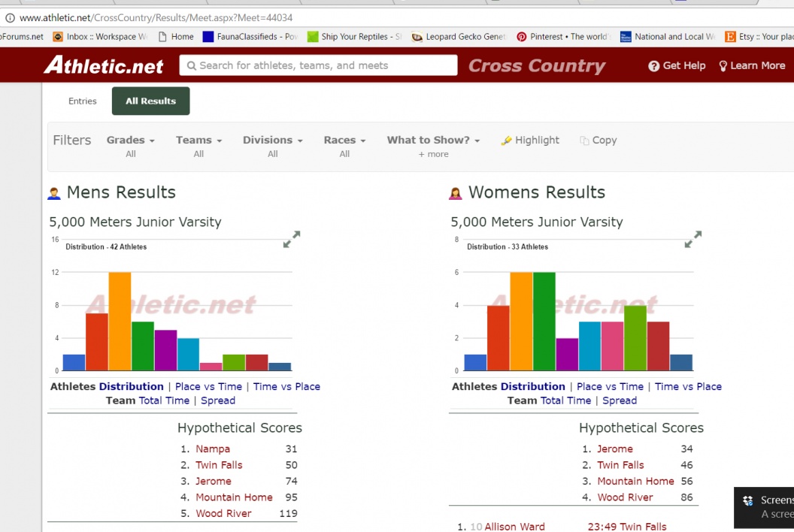Click the Womens 5,000 Meters Junior Varsity heading
794x532 pixels.
[x=537, y=222]
